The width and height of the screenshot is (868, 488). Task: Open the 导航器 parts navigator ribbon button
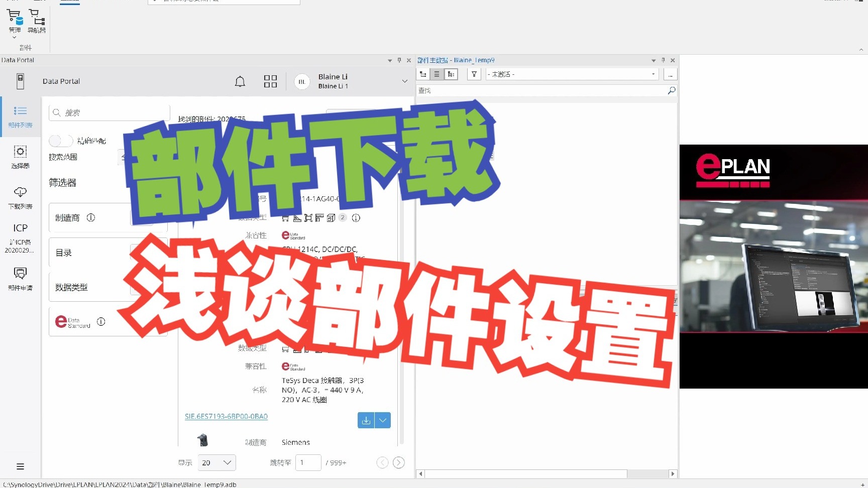(x=37, y=21)
